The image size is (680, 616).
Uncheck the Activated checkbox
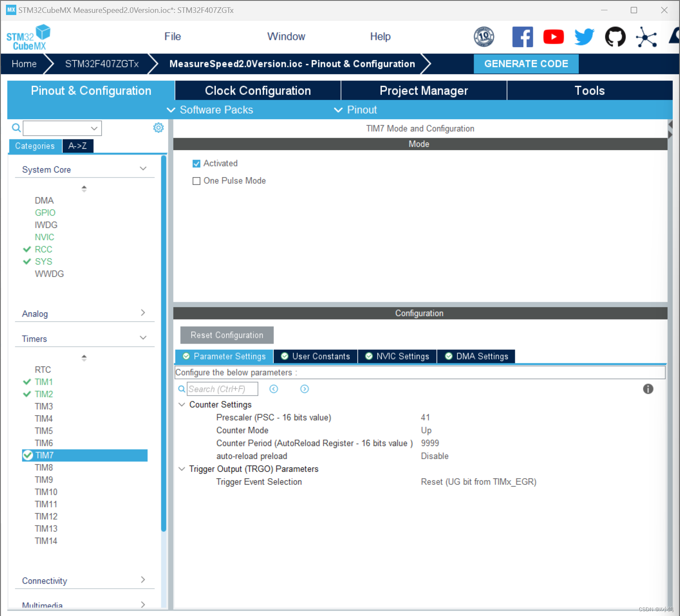coord(196,164)
